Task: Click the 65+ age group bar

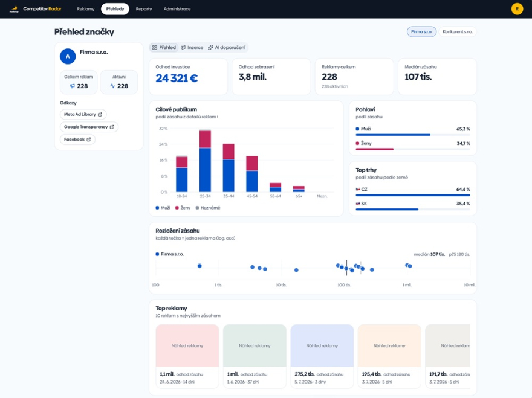Action: (299, 189)
